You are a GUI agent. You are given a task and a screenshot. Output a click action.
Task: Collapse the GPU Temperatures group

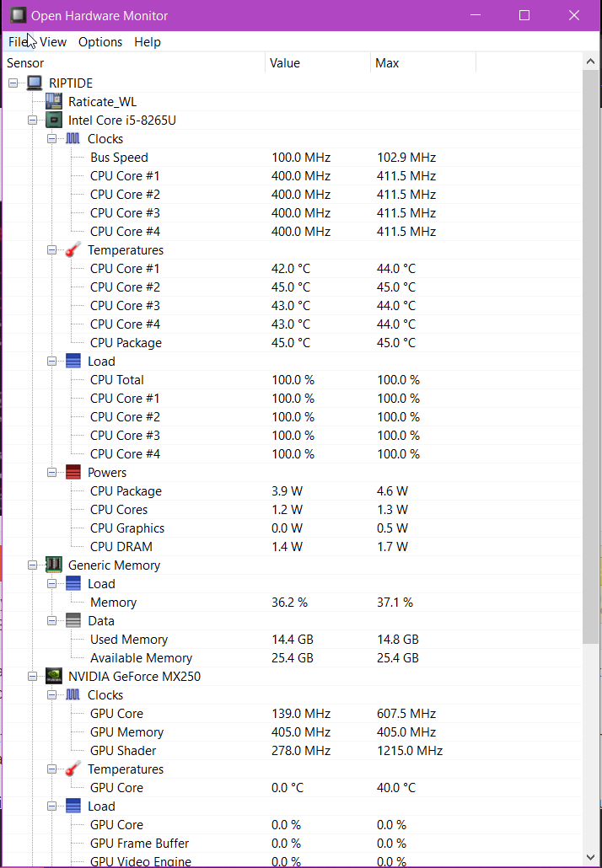pyautogui.click(x=52, y=769)
